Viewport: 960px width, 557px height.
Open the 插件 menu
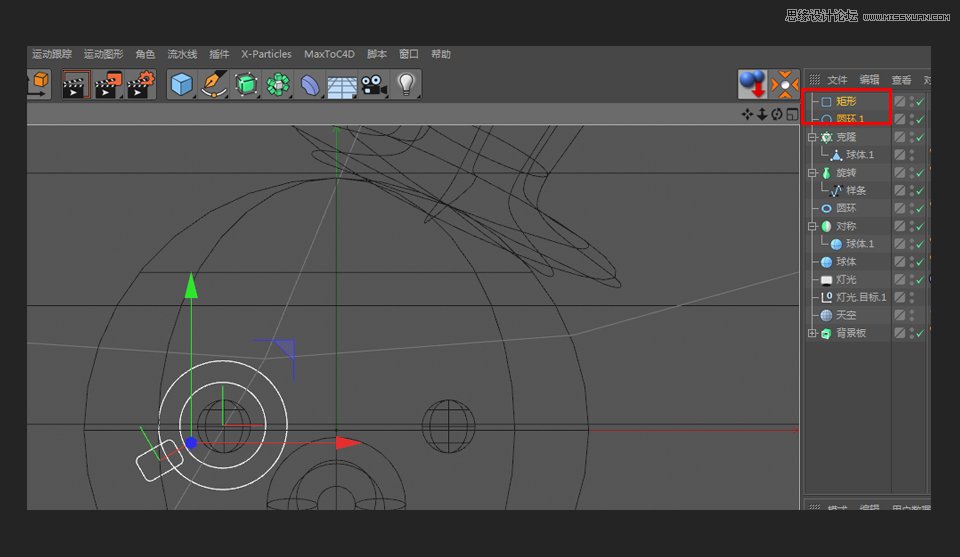pos(219,54)
